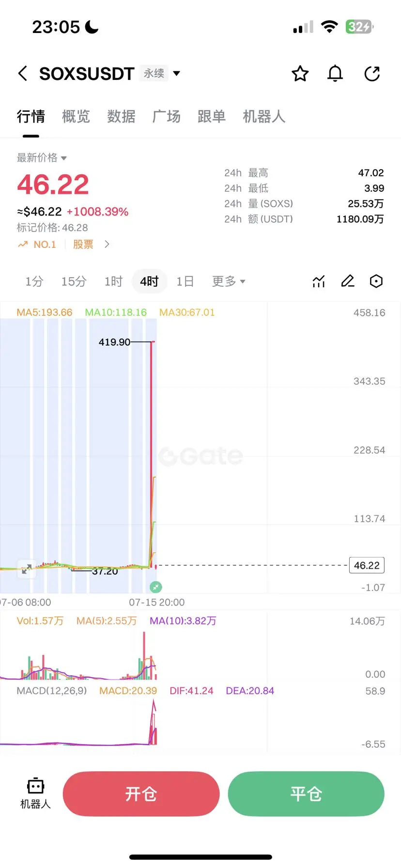The width and height of the screenshot is (401, 868).
Task: Tap the share arrow icon
Action: pos(372,74)
